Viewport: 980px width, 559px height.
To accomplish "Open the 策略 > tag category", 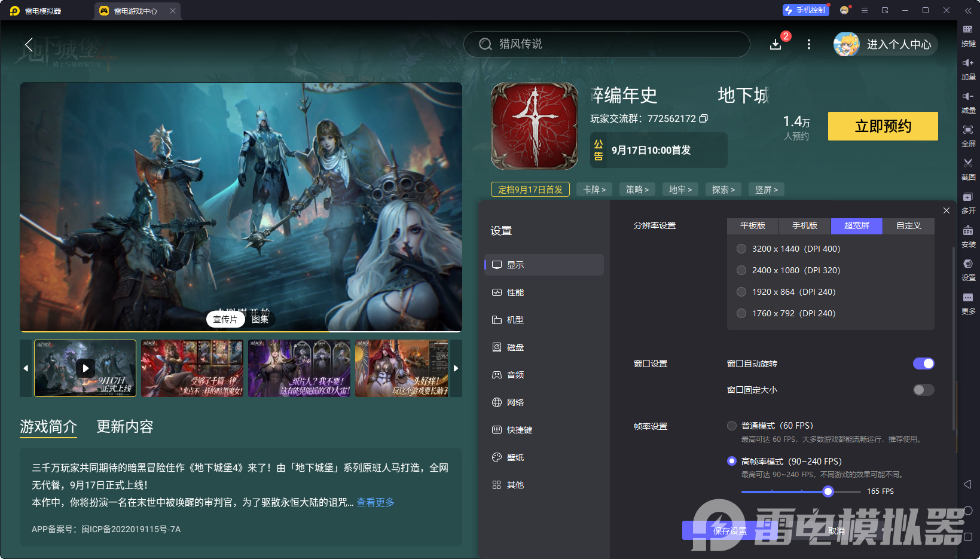I will tap(637, 190).
